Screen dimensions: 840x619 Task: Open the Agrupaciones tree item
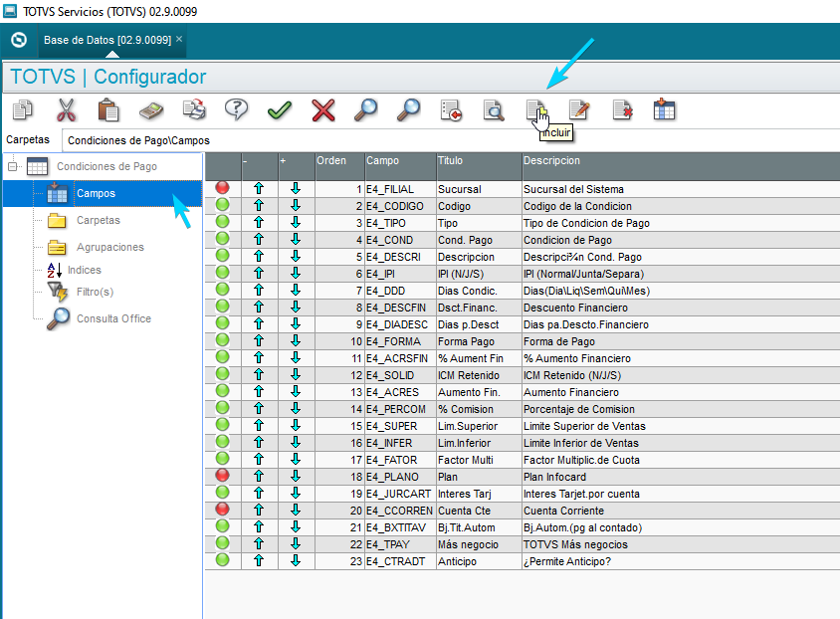109,247
